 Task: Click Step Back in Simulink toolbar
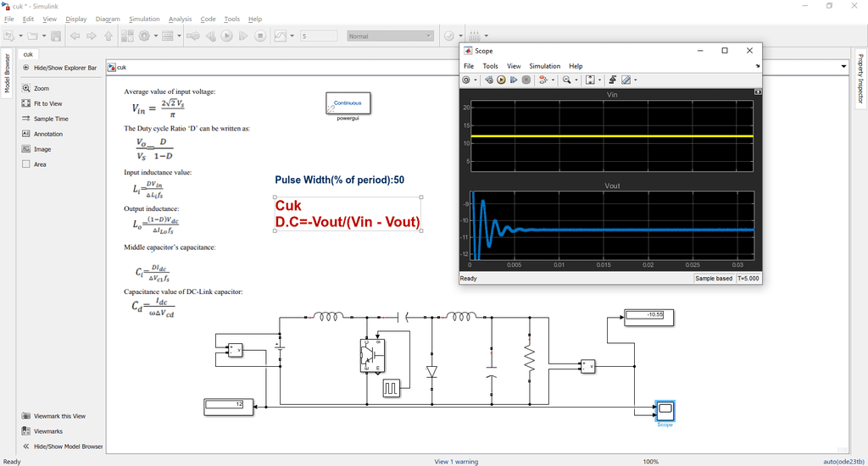[x=210, y=36]
